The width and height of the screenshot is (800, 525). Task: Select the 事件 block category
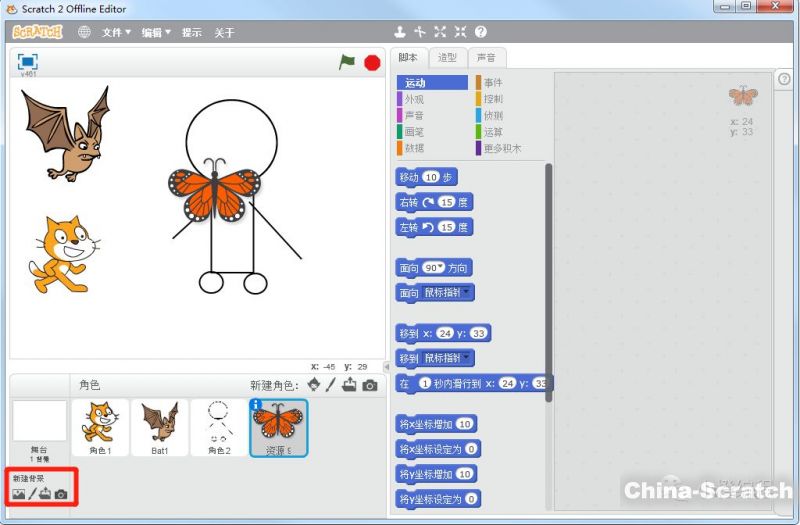tap(493, 83)
